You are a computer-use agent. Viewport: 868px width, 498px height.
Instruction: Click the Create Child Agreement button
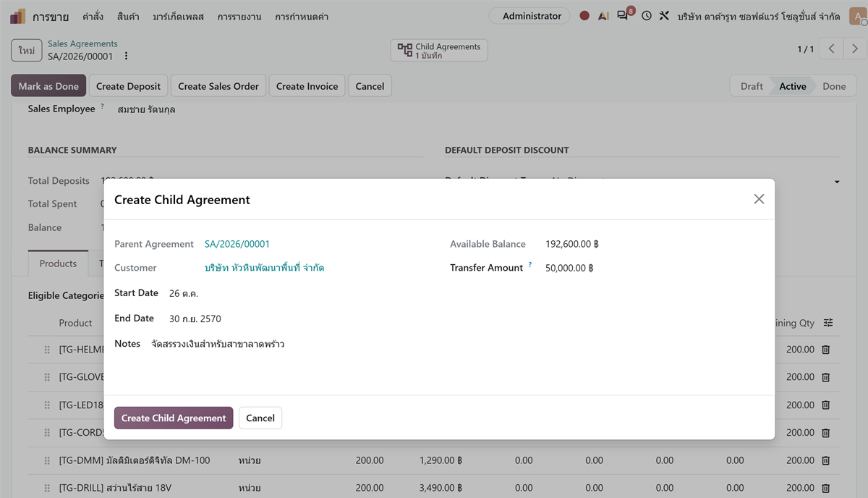point(174,418)
